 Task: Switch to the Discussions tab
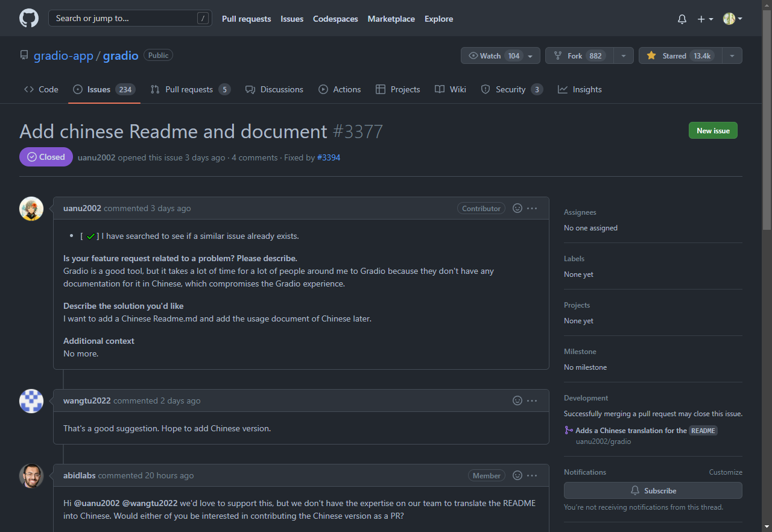click(x=274, y=89)
